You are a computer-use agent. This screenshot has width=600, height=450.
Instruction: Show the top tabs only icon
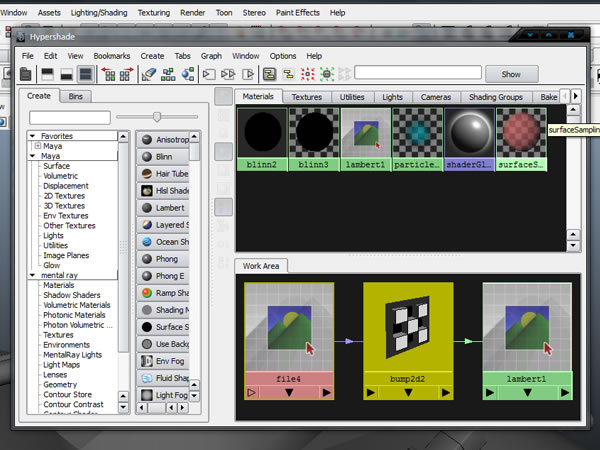[47, 74]
